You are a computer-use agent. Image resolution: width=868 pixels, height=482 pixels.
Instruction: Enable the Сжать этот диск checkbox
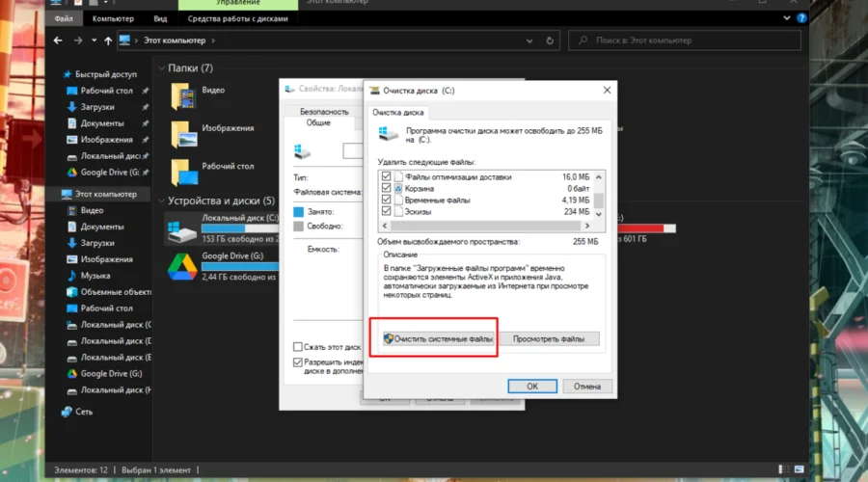point(298,346)
